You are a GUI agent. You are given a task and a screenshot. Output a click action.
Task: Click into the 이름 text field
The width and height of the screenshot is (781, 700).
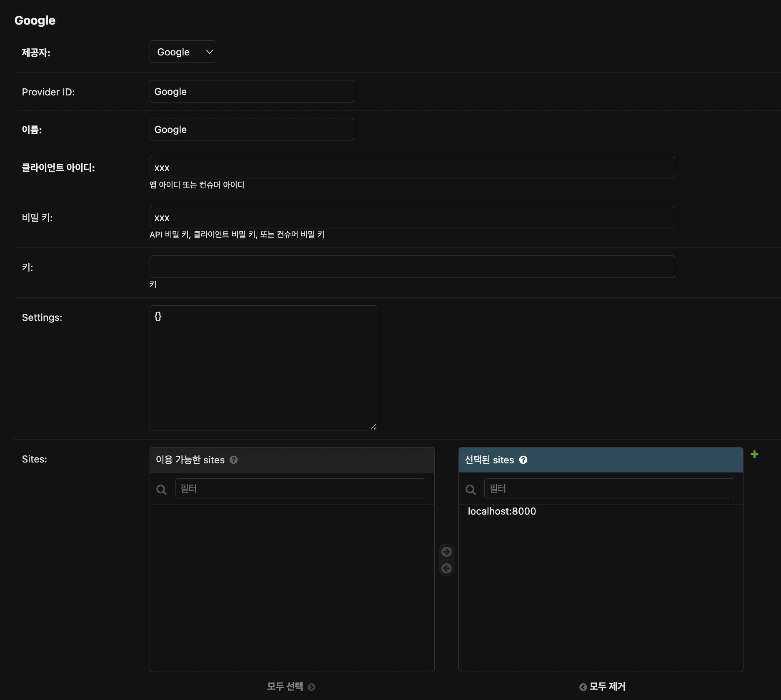tap(252, 129)
